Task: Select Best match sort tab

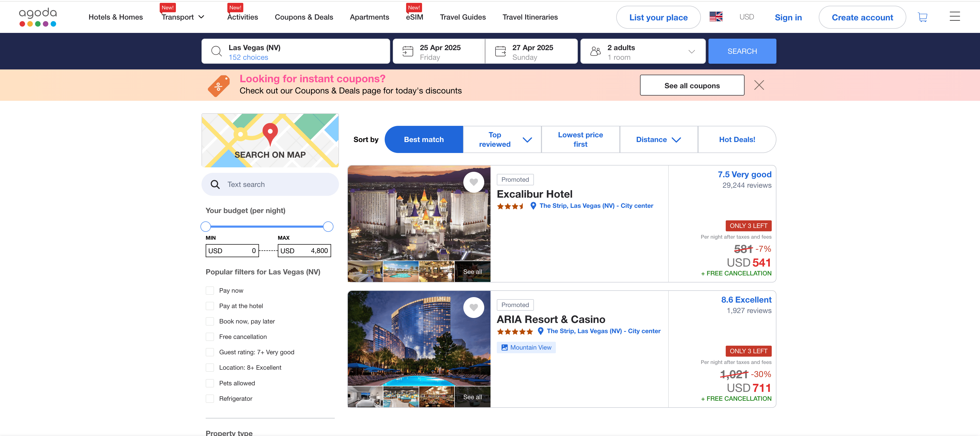Action: (424, 139)
